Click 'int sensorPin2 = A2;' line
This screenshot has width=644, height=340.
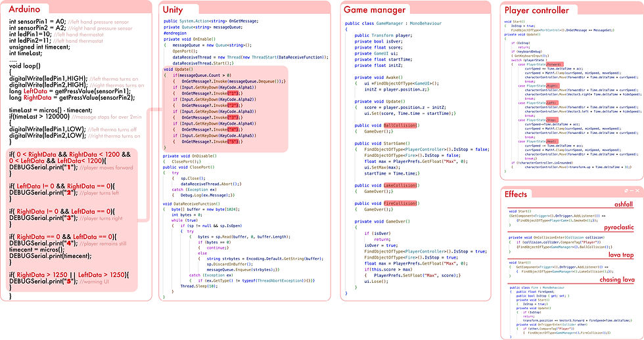click(x=37, y=28)
